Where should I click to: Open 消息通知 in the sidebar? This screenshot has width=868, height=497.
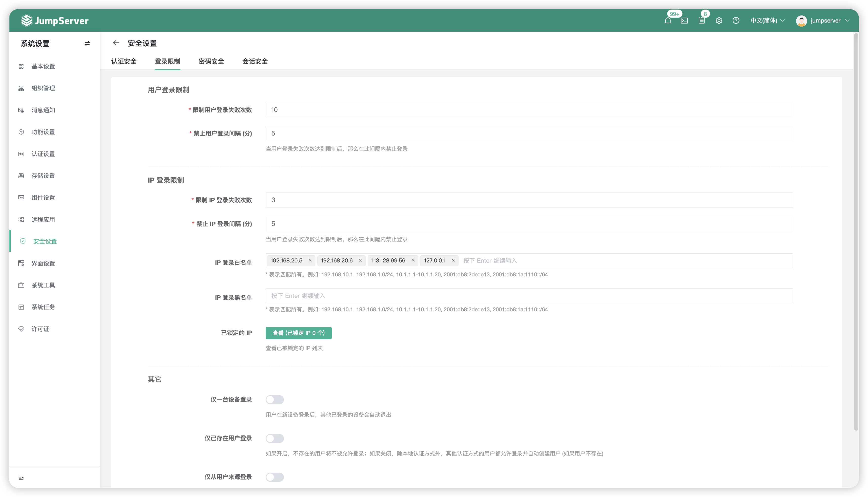(55, 110)
